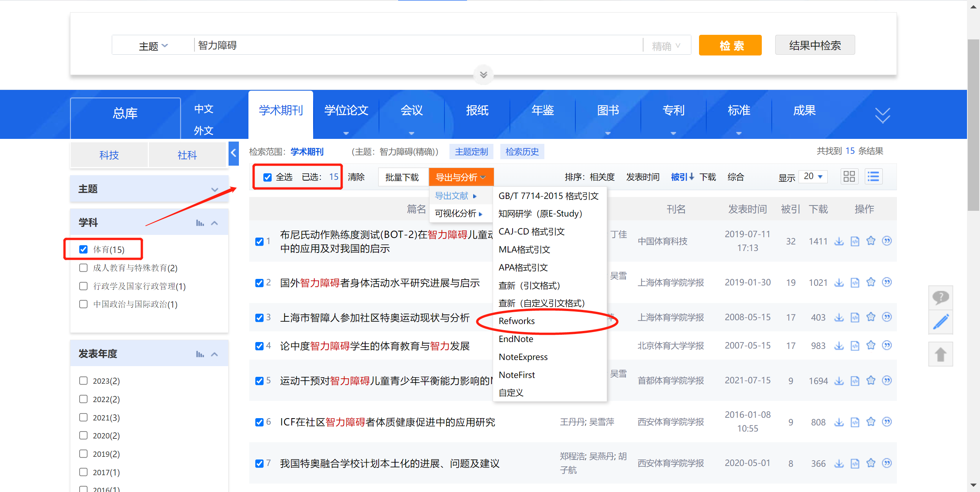The width and height of the screenshot is (980, 492).
Task: Open HTML reading view for result 2
Action: point(855,282)
